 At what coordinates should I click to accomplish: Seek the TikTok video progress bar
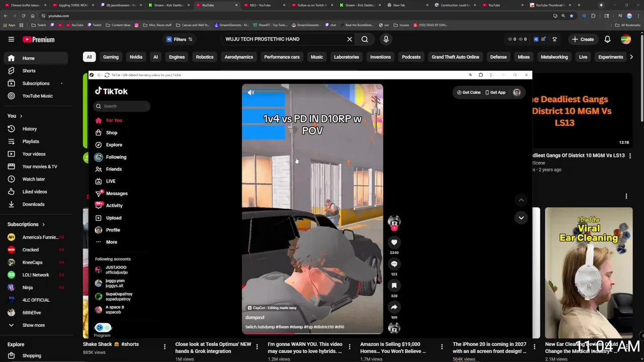point(312,333)
